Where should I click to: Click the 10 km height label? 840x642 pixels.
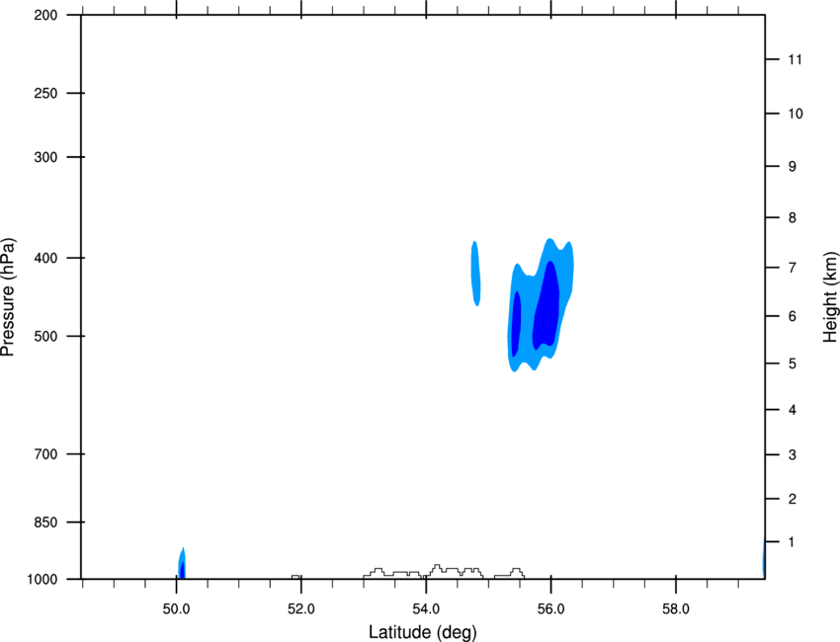(x=796, y=114)
